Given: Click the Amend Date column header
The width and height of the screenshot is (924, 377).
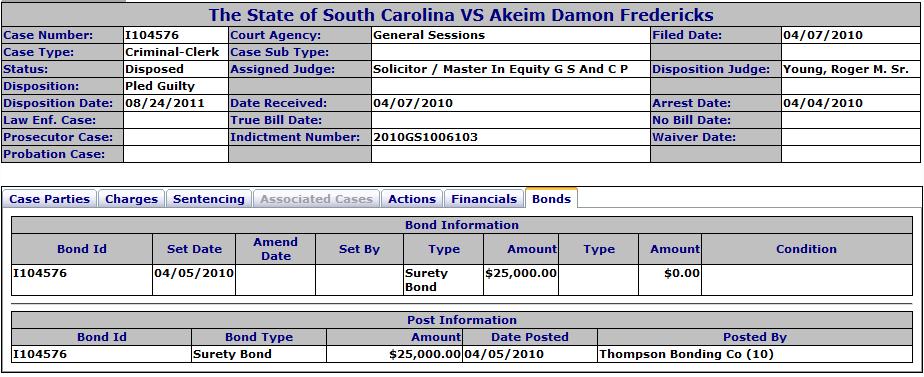Looking at the screenshot, I should coord(275,249).
